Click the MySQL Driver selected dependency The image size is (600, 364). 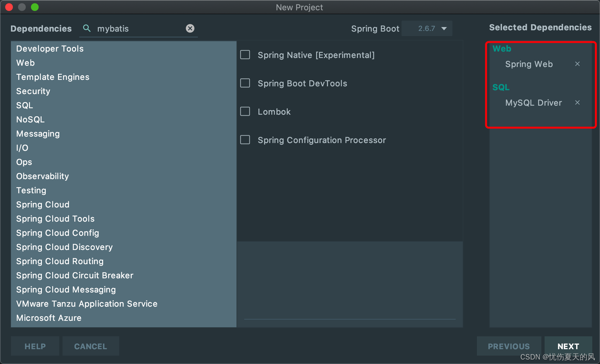coord(533,103)
